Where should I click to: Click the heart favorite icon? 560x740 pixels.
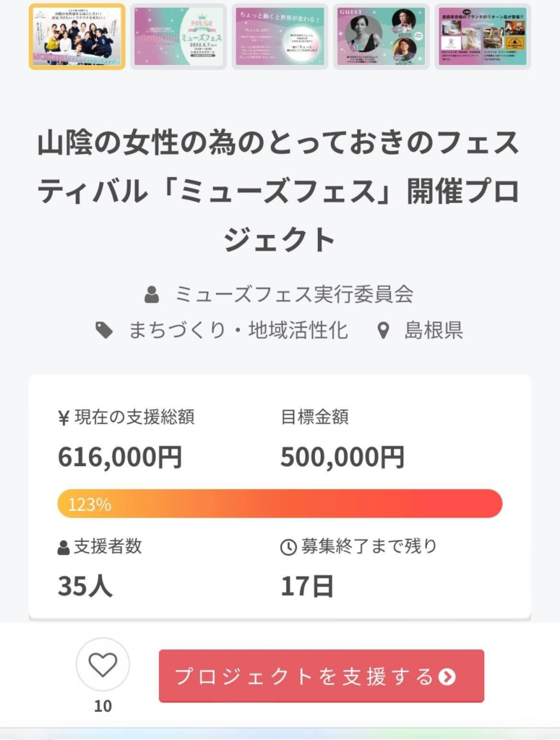click(103, 665)
